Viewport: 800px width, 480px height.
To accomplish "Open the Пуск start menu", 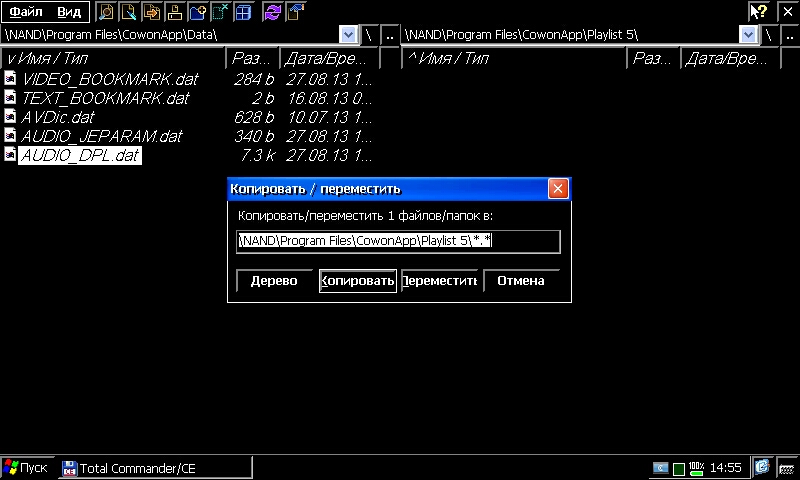I will click(26, 468).
